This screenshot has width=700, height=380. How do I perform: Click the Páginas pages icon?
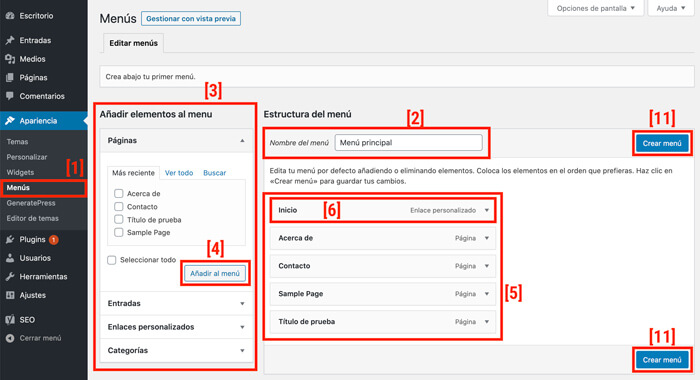pos(10,78)
